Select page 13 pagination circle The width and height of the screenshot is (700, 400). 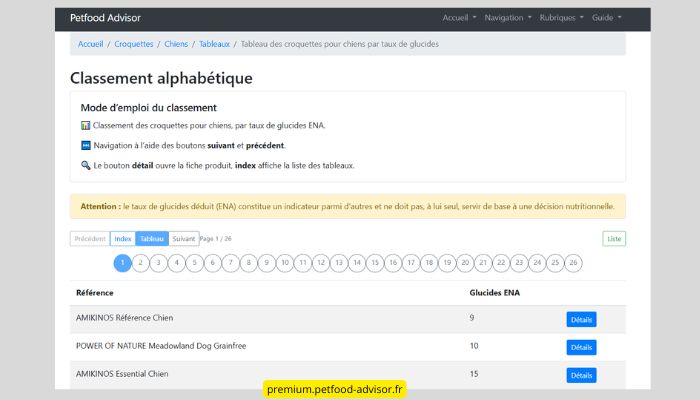tap(339, 263)
